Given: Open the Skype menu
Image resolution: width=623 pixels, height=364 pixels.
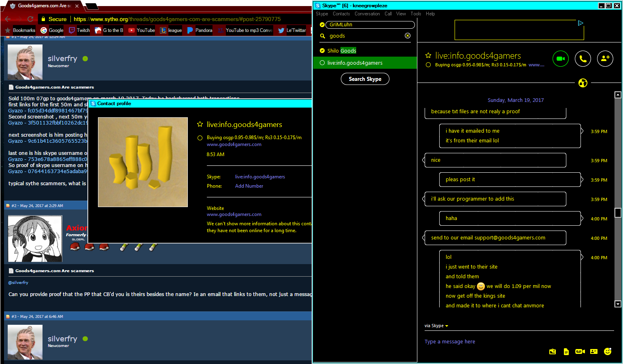Looking at the screenshot, I should point(322,14).
